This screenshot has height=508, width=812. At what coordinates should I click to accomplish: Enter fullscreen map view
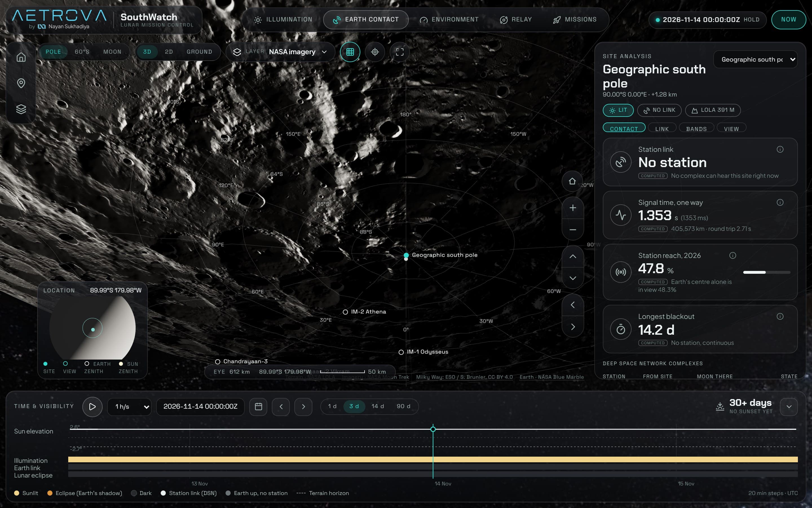coord(400,52)
